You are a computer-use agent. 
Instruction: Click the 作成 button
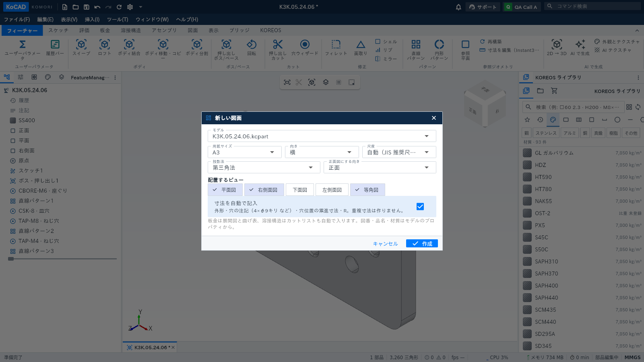pyautogui.click(x=422, y=243)
